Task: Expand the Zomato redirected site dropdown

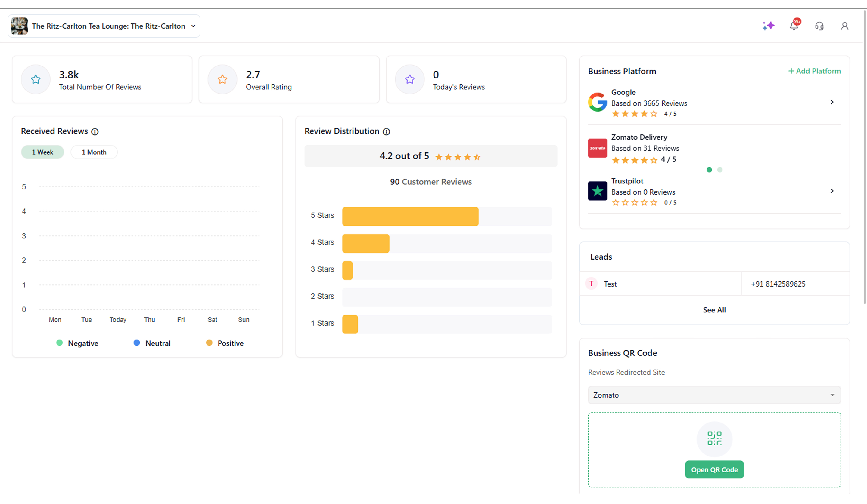Action: pos(714,395)
